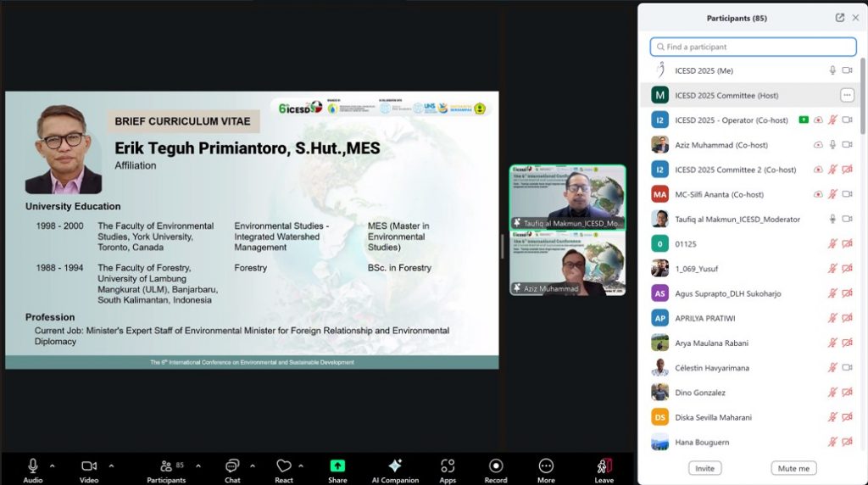
Task: Open the Apps icon in toolbar
Action: click(x=448, y=465)
